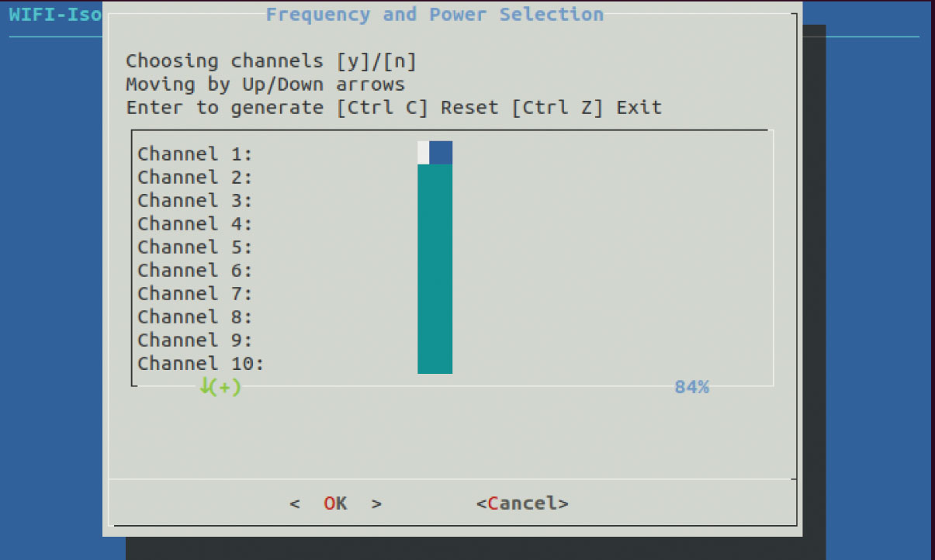This screenshot has height=560, width=935.
Task: Select the Channel 9 input field
Action: click(x=435, y=340)
